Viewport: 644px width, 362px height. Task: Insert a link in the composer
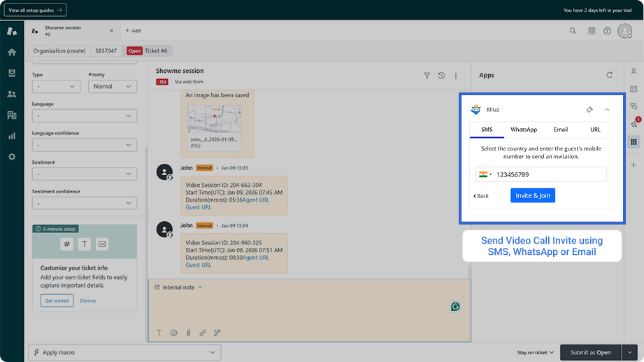(203, 333)
